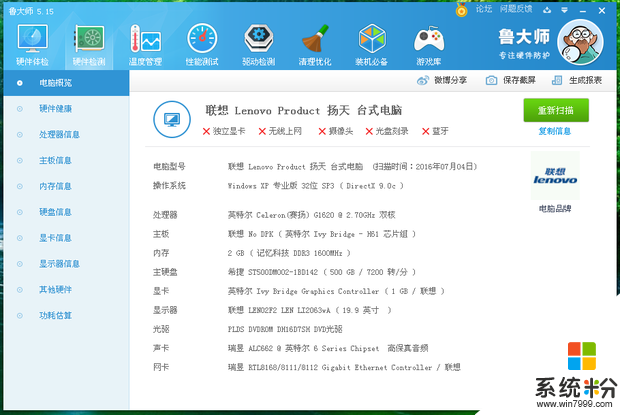This screenshot has width=620, height=415.
Task: Select 硬件健康 in sidebar
Action: point(66,109)
